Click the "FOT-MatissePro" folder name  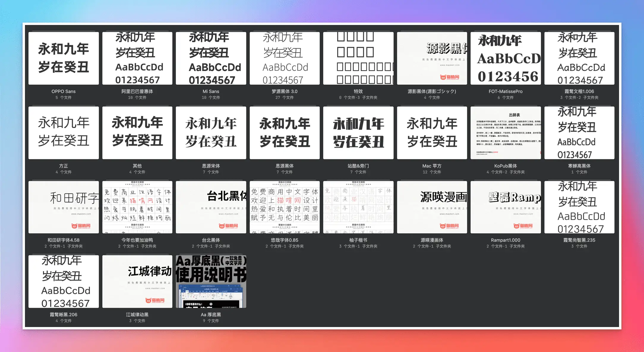[x=506, y=91]
